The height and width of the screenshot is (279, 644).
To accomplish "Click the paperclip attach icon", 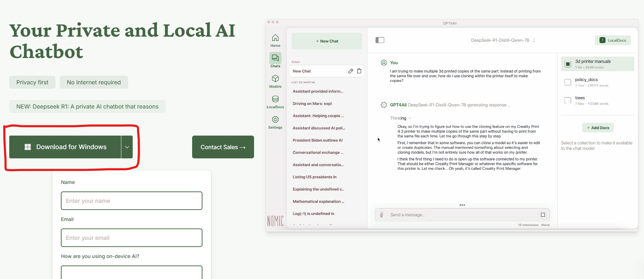I will pos(381,215).
